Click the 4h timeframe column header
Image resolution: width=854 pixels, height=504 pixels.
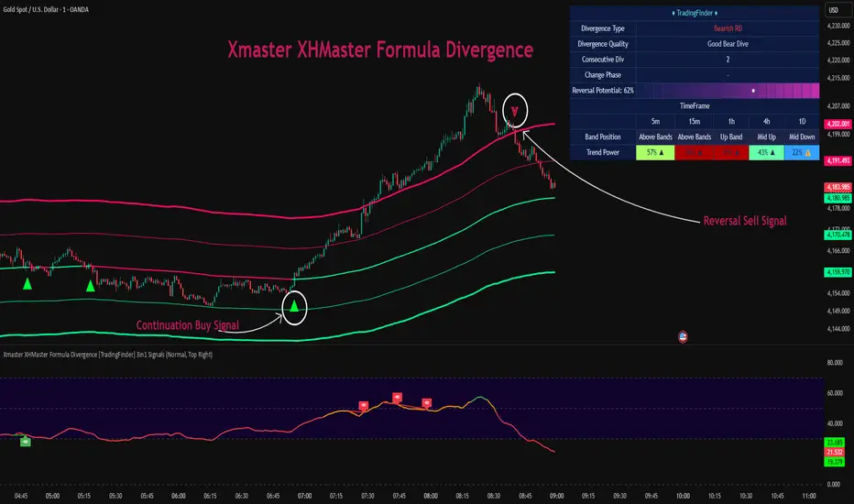766,122
